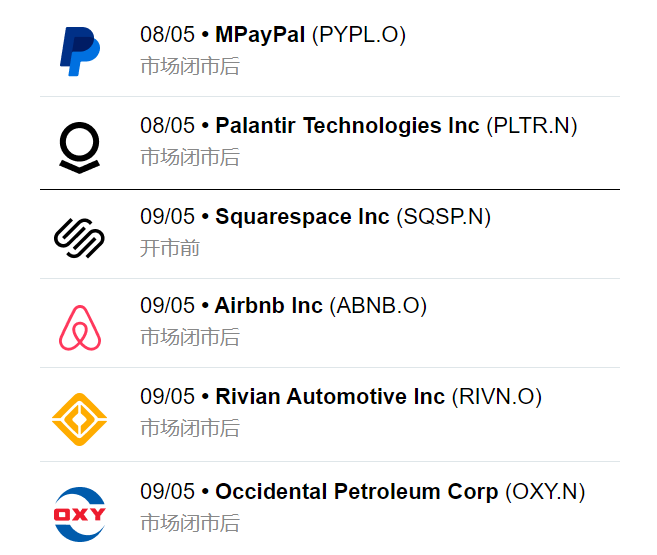Click the OXY.N ticker symbol
Screen dimensions: 657x555
[545, 492]
